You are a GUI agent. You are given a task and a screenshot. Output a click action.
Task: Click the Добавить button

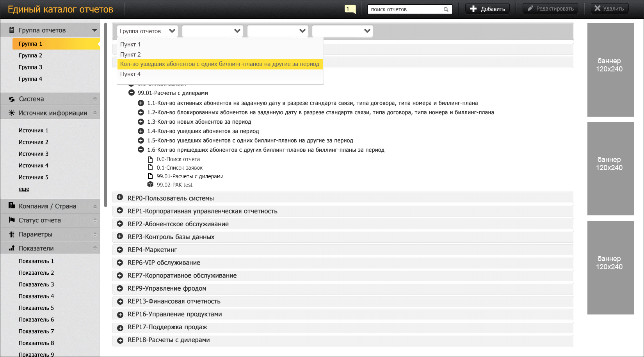coord(487,9)
